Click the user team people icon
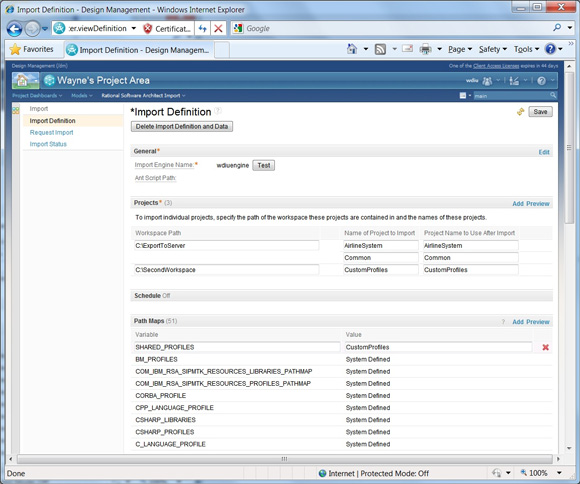 pos(488,81)
